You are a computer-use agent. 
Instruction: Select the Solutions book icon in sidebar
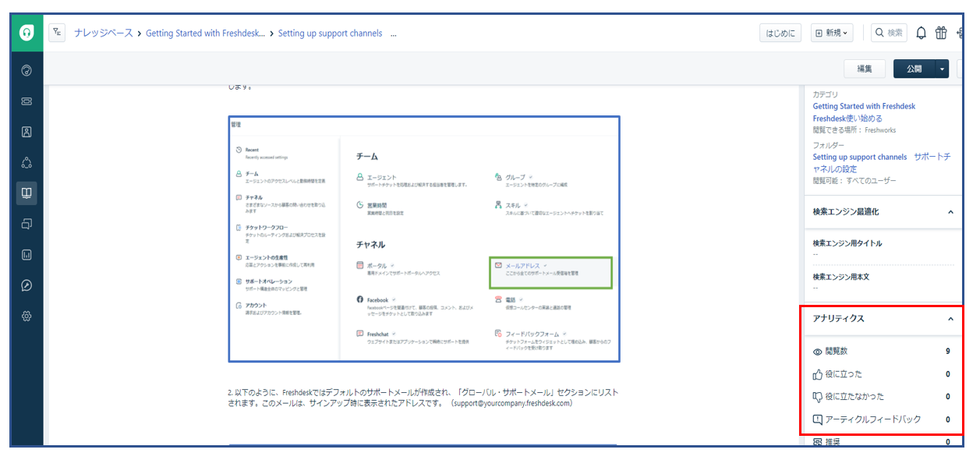(x=27, y=193)
